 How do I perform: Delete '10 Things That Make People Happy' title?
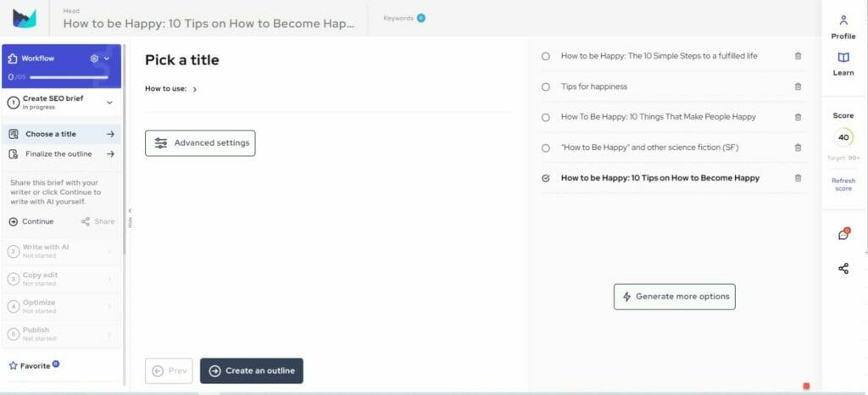(798, 117)
